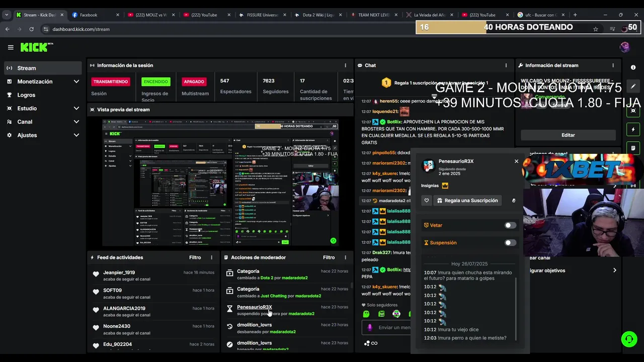Open the three-dot menu of the Chat panel

[x=506, y=65]
